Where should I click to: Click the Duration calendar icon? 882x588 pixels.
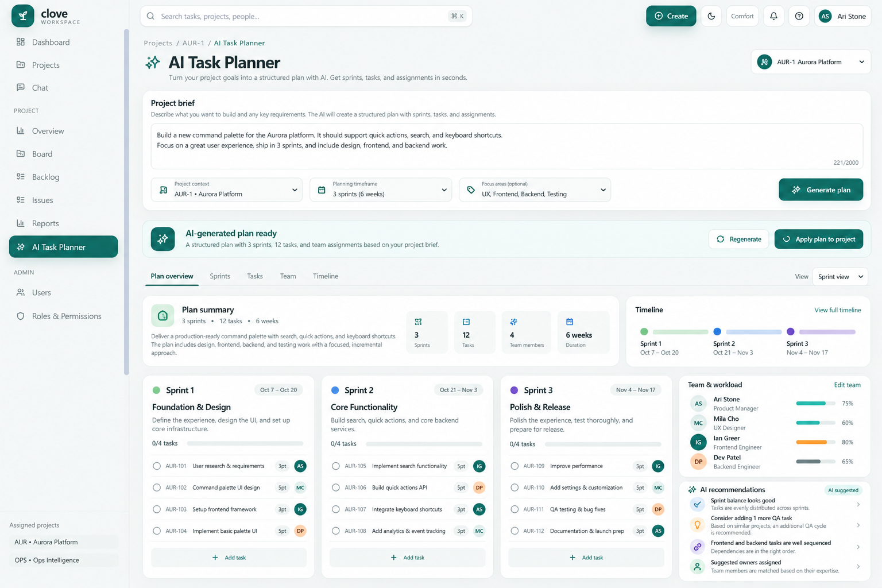coord(570,322)
